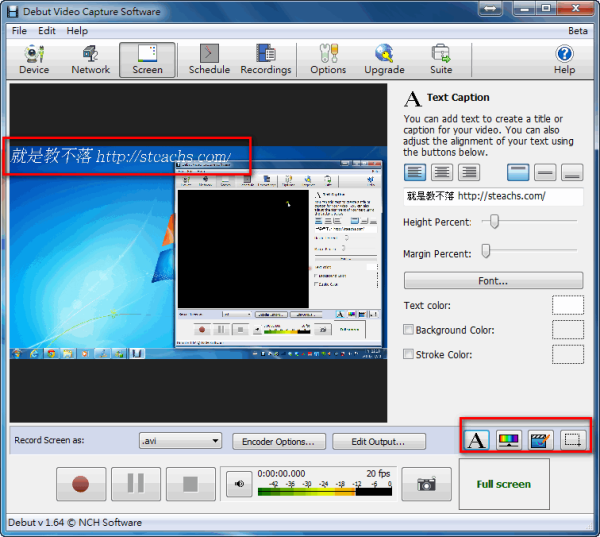600x537 pixels.
Task: Click the Record Screen as label
Action: coord(49,440)
